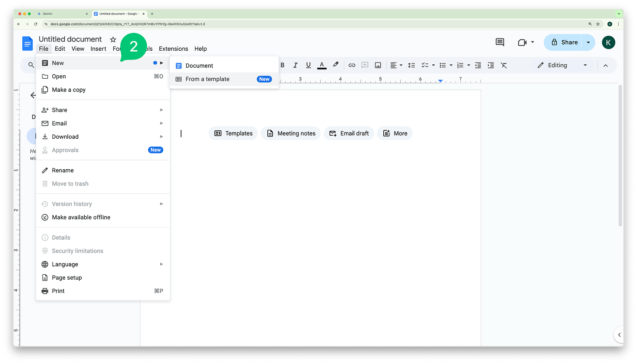The image size is (637, 364).
Task: Open the File menu
Action: tap(44, 49)
